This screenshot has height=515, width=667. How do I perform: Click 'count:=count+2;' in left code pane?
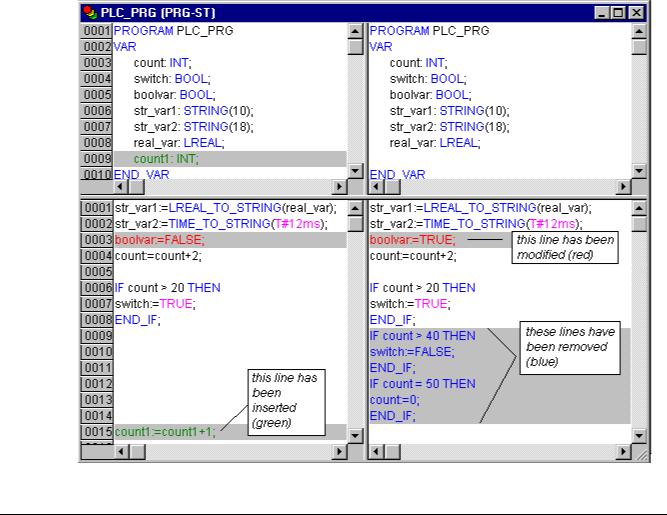158,256
